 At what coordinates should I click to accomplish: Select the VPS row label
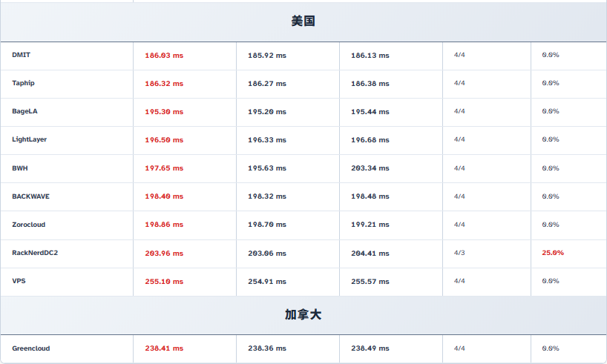19,281
